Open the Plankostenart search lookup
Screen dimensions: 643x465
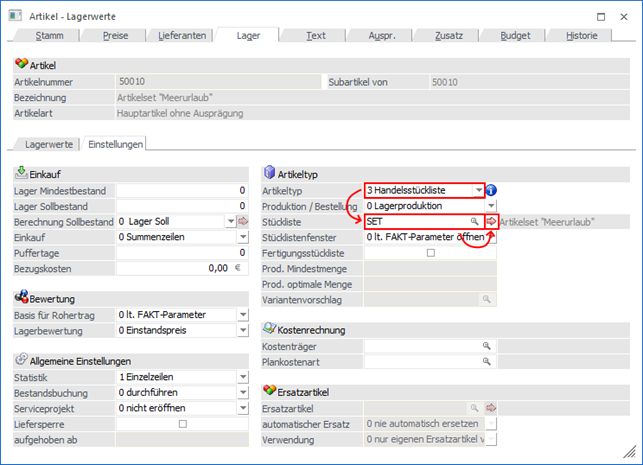coord(489,361)
